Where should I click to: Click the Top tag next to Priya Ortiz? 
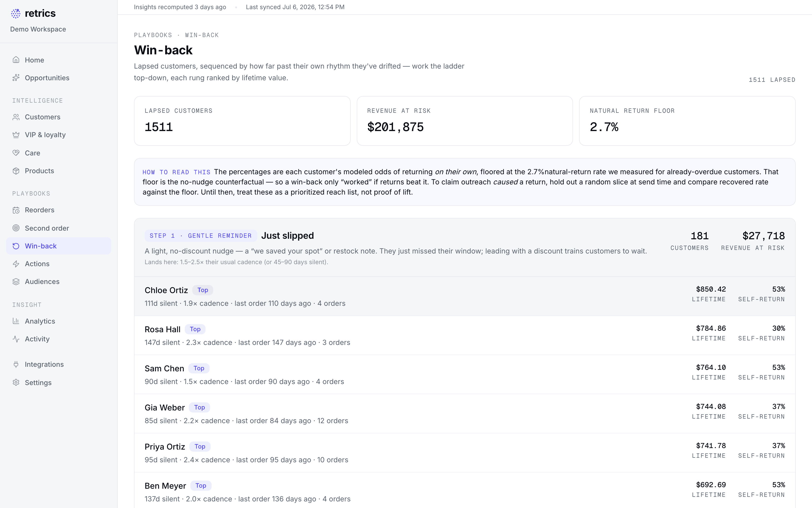coord(200,447)
